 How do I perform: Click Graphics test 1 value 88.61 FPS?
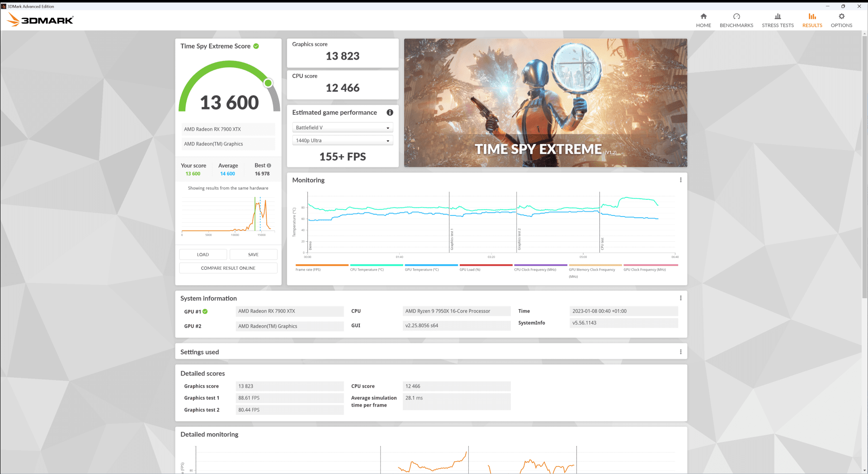(x=290, y=398)
